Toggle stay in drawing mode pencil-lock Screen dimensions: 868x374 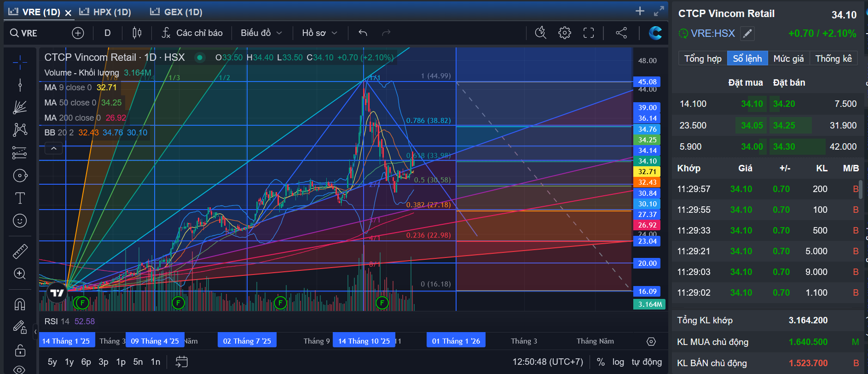click(x=20, y=327)
